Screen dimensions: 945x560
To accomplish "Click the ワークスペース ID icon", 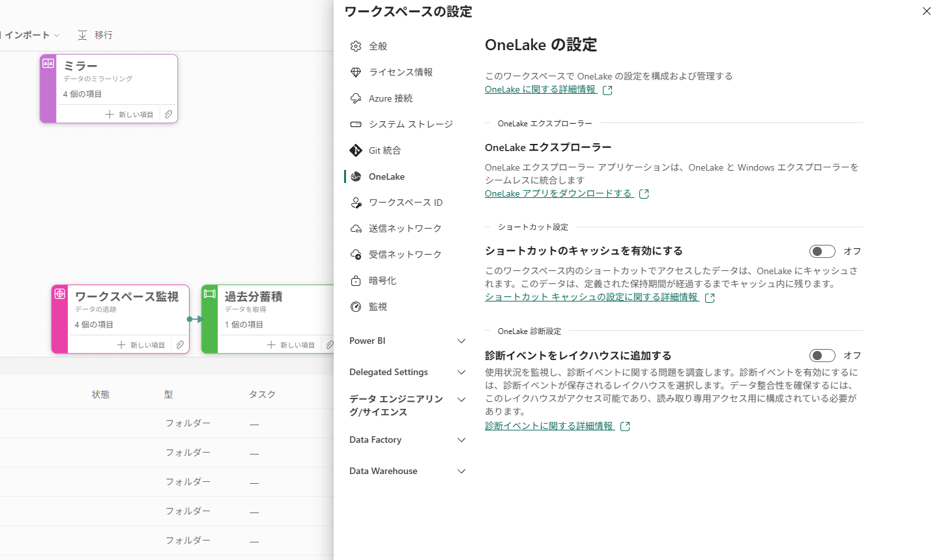I will tap(356, 203).
